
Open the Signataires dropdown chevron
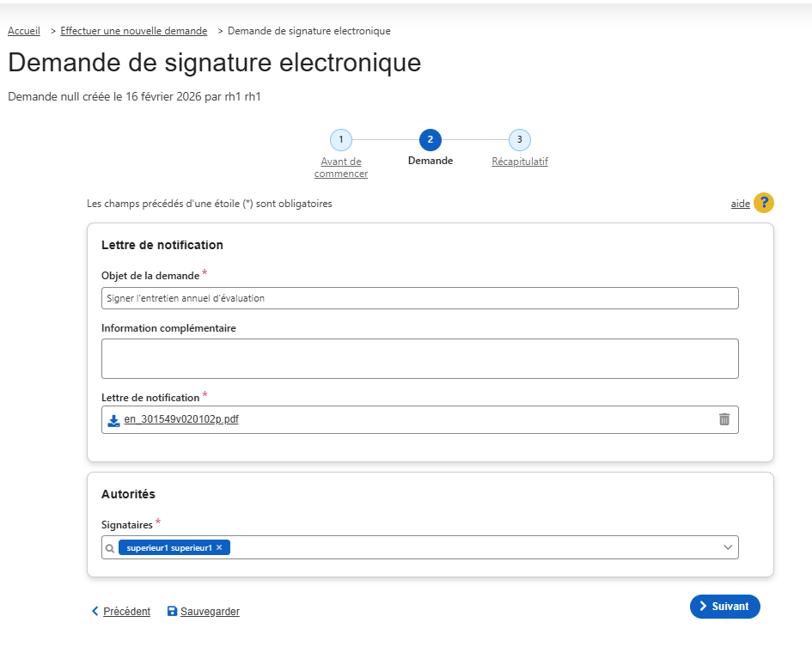point(727,547)
